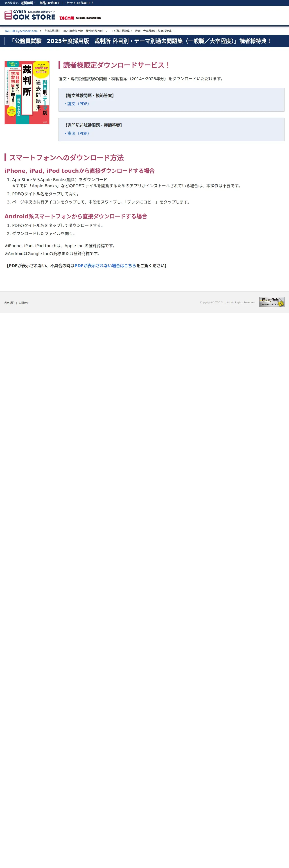The image size is (289, 868).
Task: Click the 'App StoreからApple Books' step
Action: [60, 180]
